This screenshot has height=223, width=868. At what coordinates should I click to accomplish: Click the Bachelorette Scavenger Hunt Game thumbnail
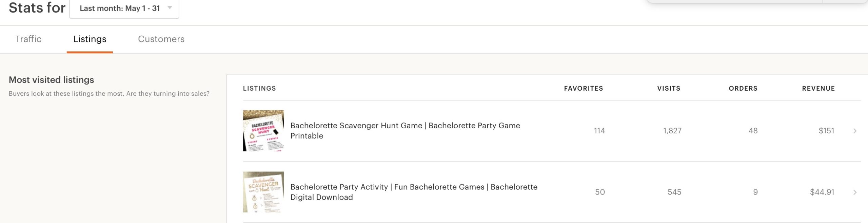point(263,131)
